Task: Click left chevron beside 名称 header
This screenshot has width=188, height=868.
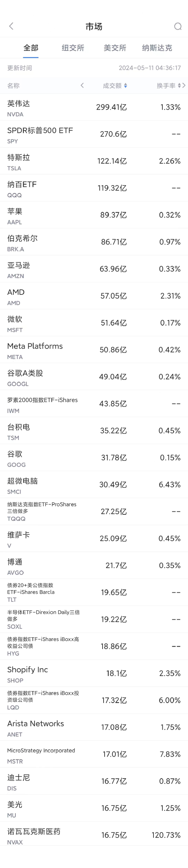Action: pos(82,85)
